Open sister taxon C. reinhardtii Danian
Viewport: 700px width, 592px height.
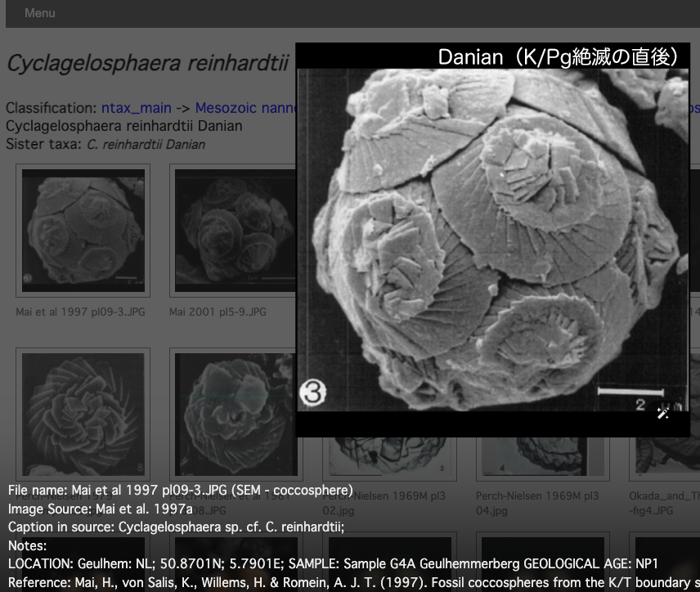[x=146, y=144]
